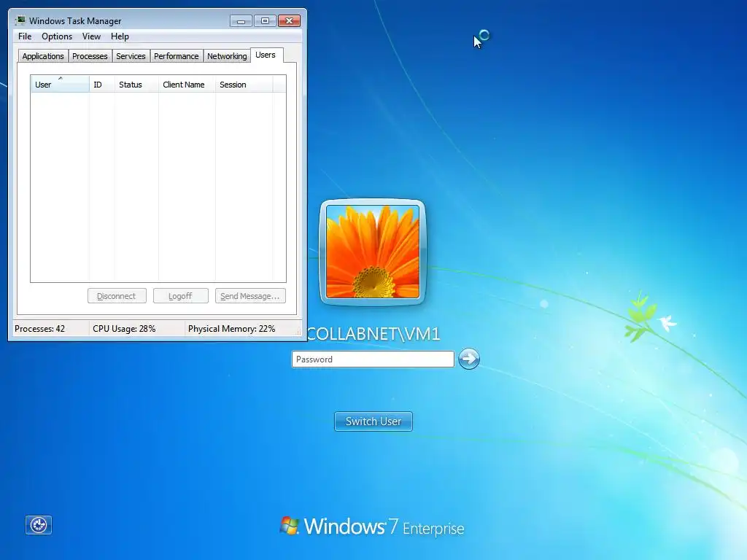Switch to the Performance tab

(x=176, y=56)
